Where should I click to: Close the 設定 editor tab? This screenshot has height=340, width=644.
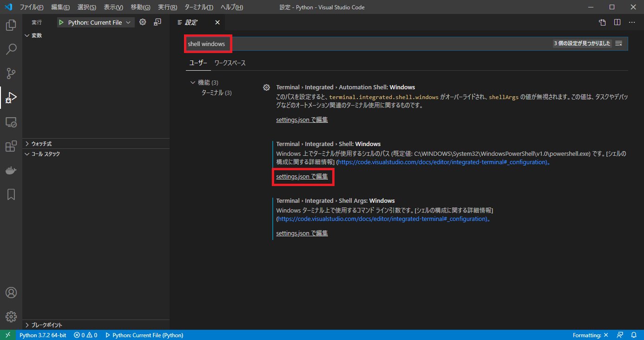pyautogui.click(x=217, y=22)
